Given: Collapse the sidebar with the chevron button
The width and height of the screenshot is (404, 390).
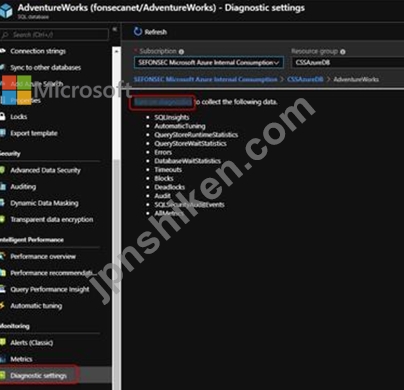Looking at the screenshot, I should click(x=115, y=29).
